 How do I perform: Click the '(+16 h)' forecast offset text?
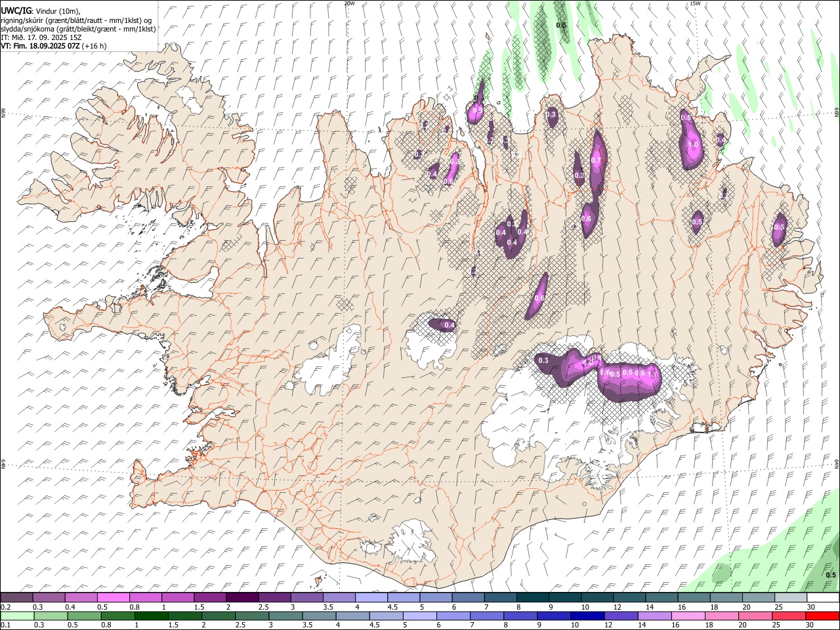(95, 46)
